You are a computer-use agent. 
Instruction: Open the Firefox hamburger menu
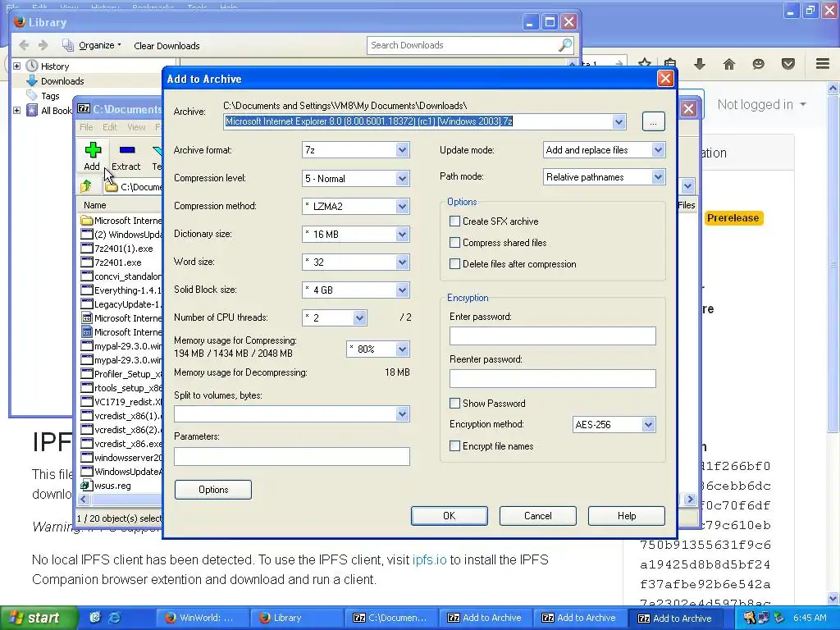pos(823,64)
